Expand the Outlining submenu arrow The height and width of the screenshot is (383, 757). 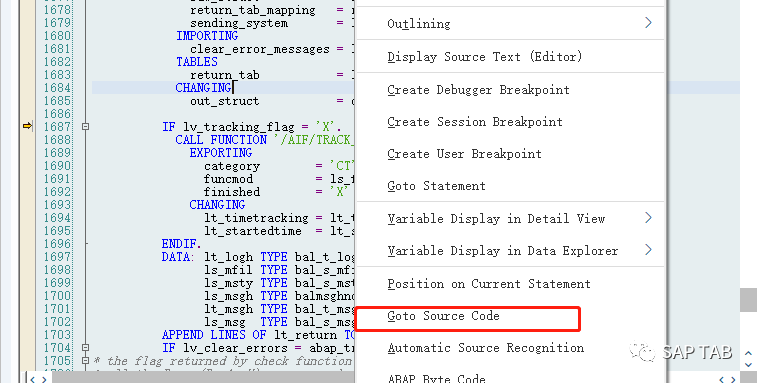pyautogui.click(x=648, y=23)
